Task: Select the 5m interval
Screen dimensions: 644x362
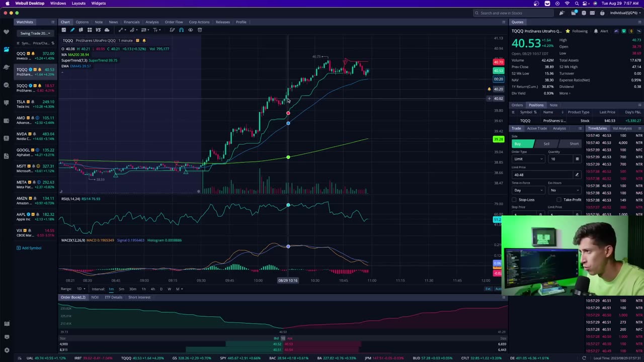Action: coord(121,289)
